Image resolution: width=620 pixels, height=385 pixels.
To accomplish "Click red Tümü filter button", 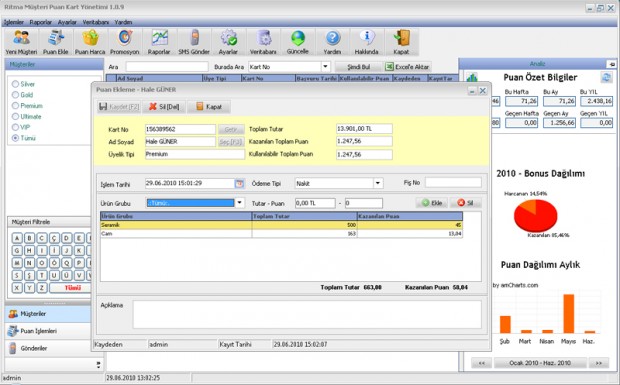I will click(70, 288).
